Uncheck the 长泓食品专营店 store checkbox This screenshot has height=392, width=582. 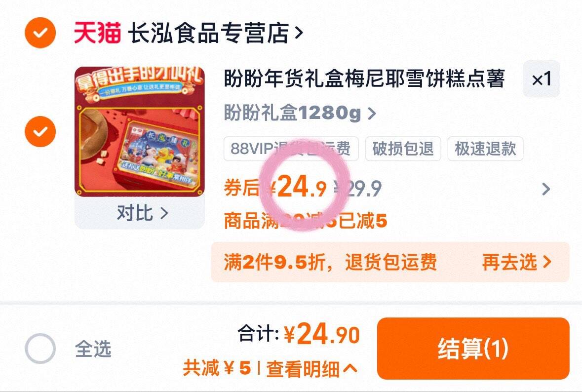40,33
